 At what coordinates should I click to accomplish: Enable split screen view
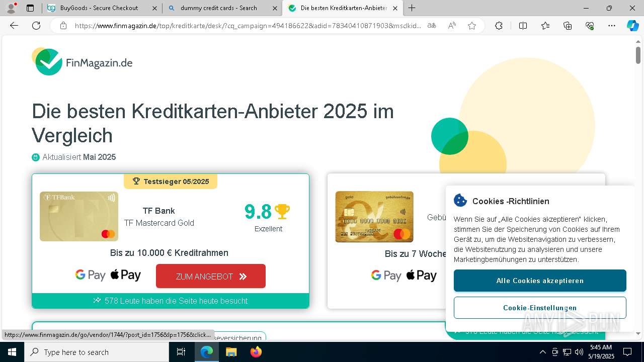pos(523,26)
